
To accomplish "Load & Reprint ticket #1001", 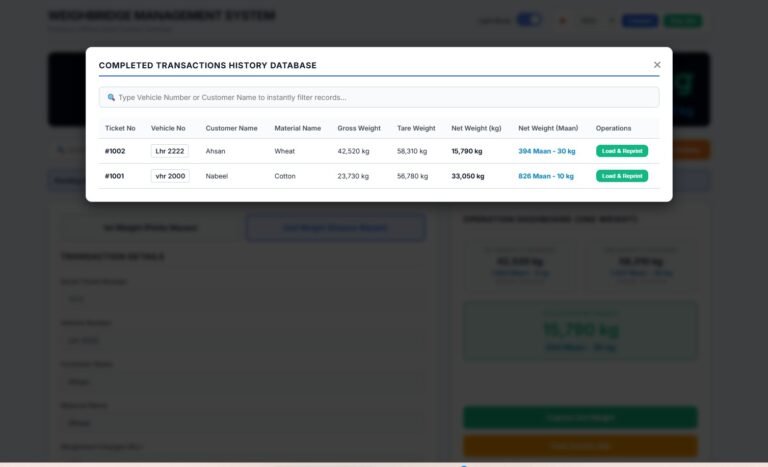I will [x=622, y=176].
